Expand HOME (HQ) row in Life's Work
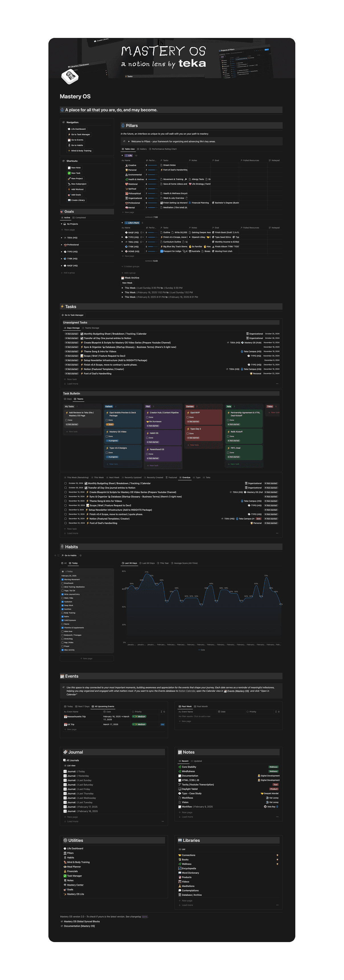Viewport: 344px width, 980px height. 122,251
